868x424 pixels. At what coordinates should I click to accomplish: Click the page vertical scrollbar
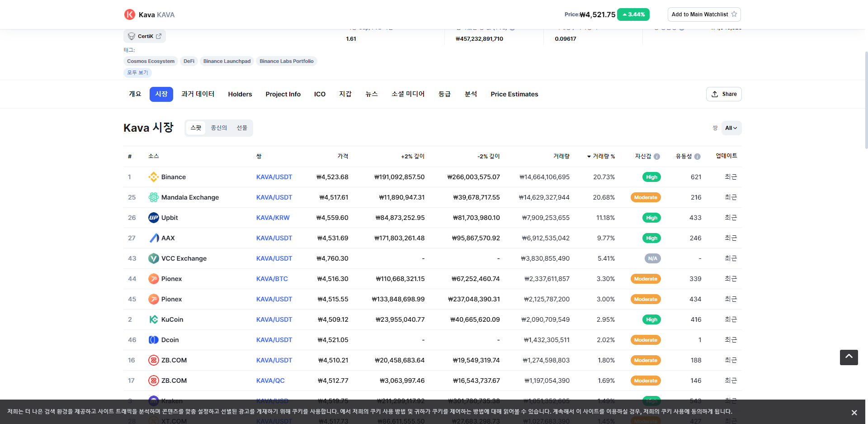(x=866, y=100)
